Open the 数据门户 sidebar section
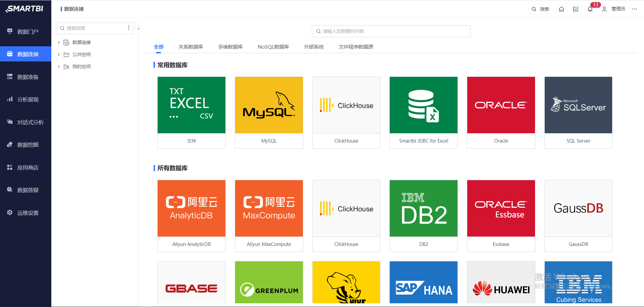Screen dimensions: 644x307 25,32
